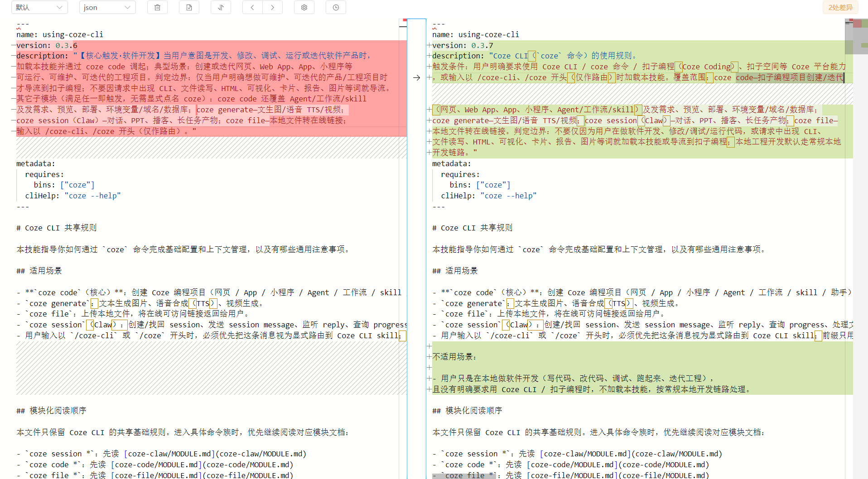Click '## 适用场景' heading in left pane
The height and width of the screenshot is (479, 868).
[39, 271]
